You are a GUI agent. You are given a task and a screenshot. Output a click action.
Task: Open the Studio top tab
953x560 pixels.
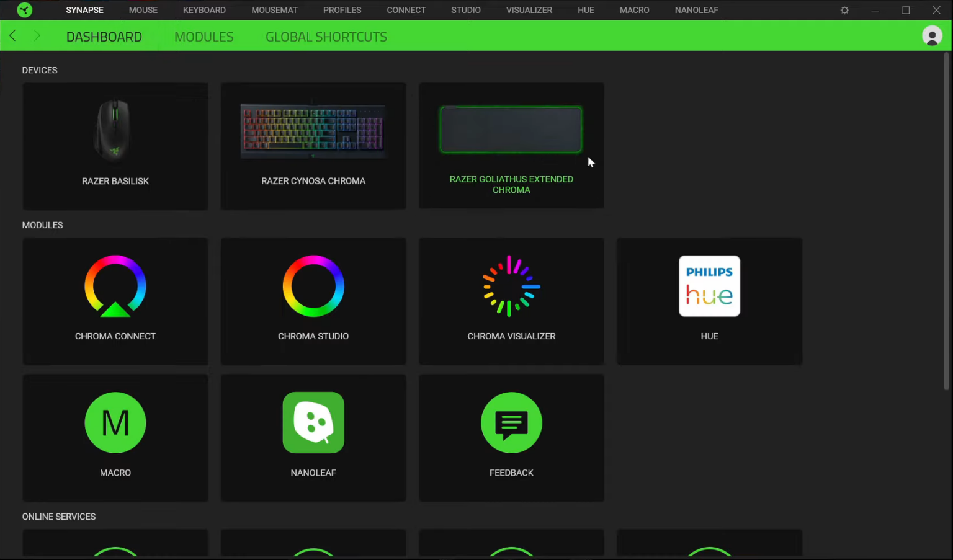tap(466, 10)
